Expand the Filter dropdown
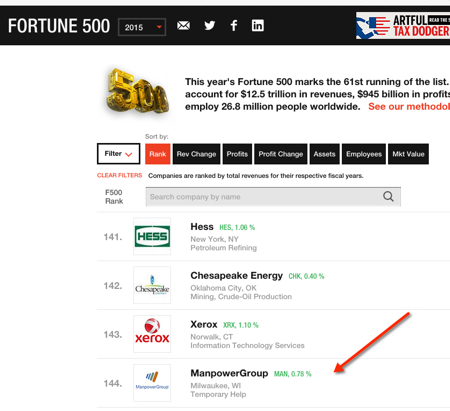Image resolution: width=450 pixels, height=411 pixels. (118, 154)
